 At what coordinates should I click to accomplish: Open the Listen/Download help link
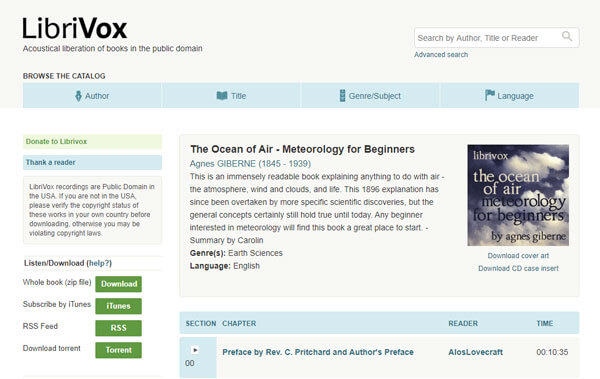pyautogui.click(x=99, y=263)
